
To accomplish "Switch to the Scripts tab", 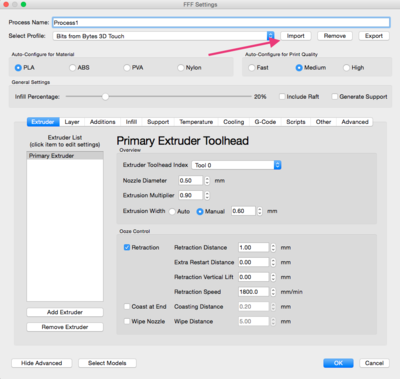I will (296, 122).
